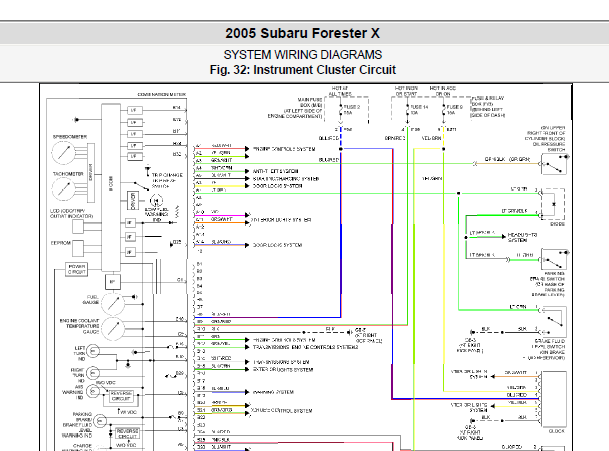The image size is (609, 451).
Task: Click the tachometer gauge dial symbol
Action: pos(63,189)
